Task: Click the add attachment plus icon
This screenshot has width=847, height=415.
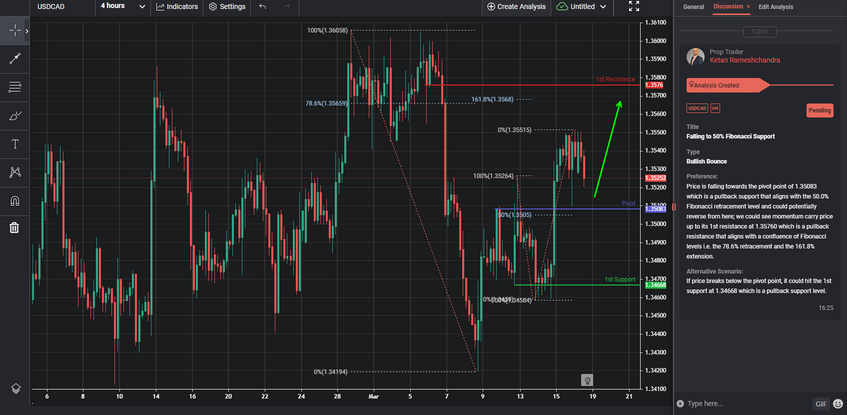Action: tap(680, 404)
